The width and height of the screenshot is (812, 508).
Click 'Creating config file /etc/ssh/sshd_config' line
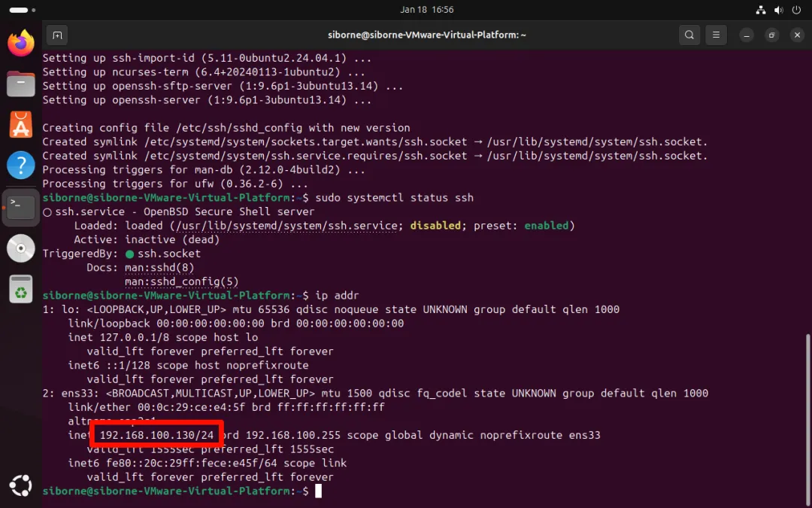pos(226,128)
